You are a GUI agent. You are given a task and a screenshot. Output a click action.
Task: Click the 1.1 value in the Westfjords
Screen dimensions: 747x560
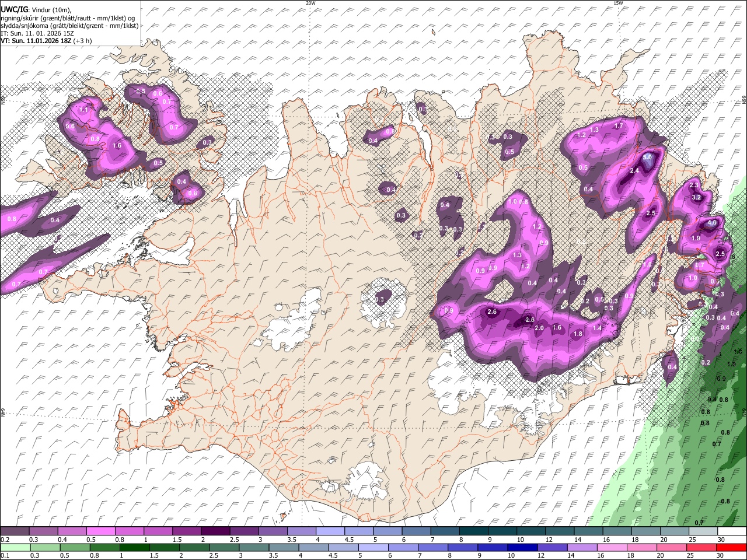83,110
